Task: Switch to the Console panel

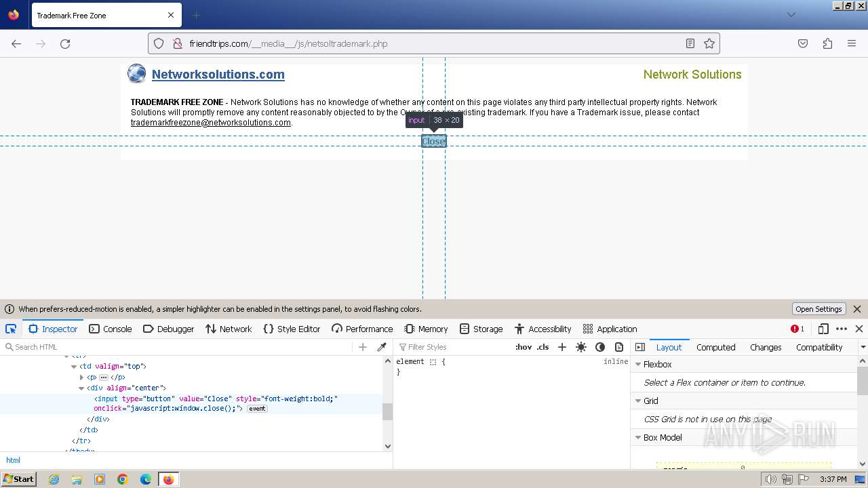Action: (x=111, y=329)
